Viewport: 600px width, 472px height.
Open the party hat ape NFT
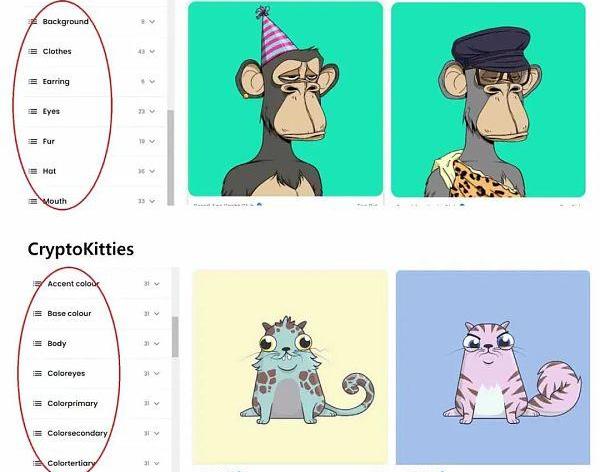(285, 99)
